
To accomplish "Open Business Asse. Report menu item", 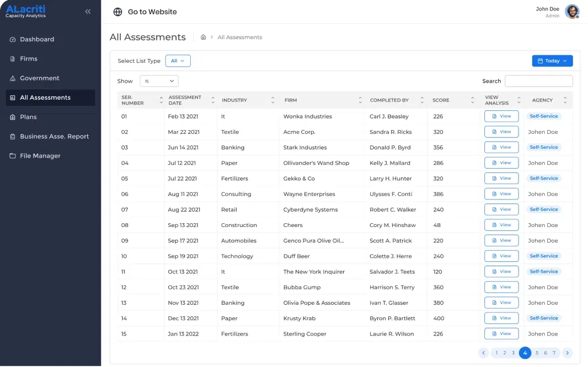I will click(x=54, y=137).
